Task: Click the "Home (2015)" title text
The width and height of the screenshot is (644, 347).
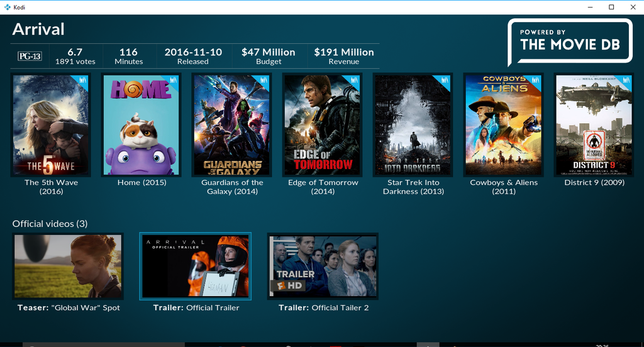Action: [x=142, y=183]
